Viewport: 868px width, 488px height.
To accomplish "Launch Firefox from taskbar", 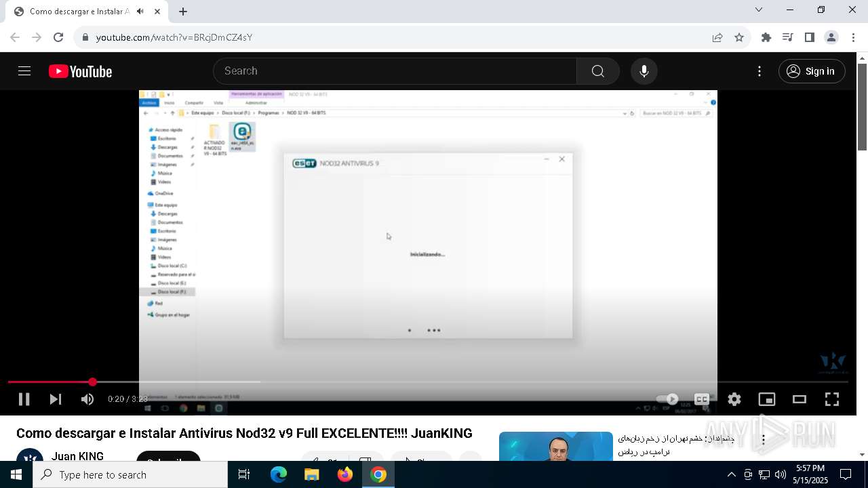I will [x=345, y=474].
